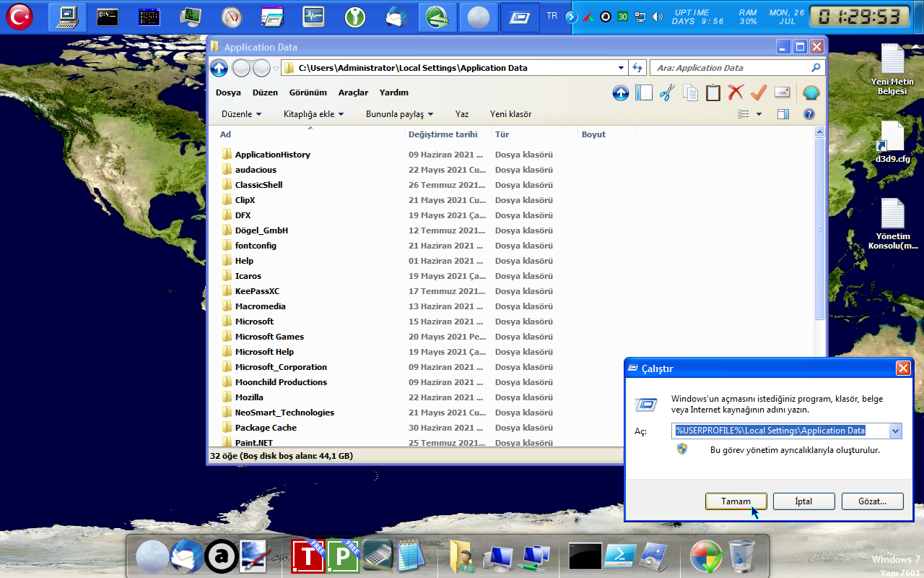Select the Microsoft Games folder
The width and height of the screenshot is (924, 578).
point(269,337)
